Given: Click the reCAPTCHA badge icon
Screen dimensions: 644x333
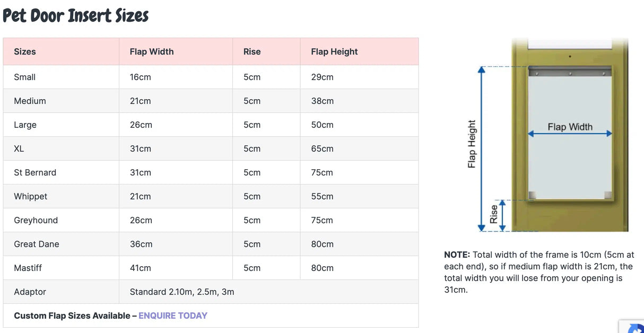Looking at the screenshot, I should pyautogui.click(x=634, y=328).
